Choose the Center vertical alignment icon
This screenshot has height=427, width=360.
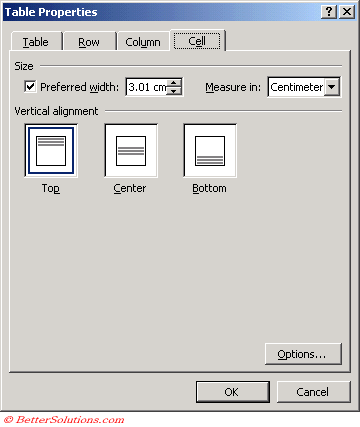pos(131,151)
